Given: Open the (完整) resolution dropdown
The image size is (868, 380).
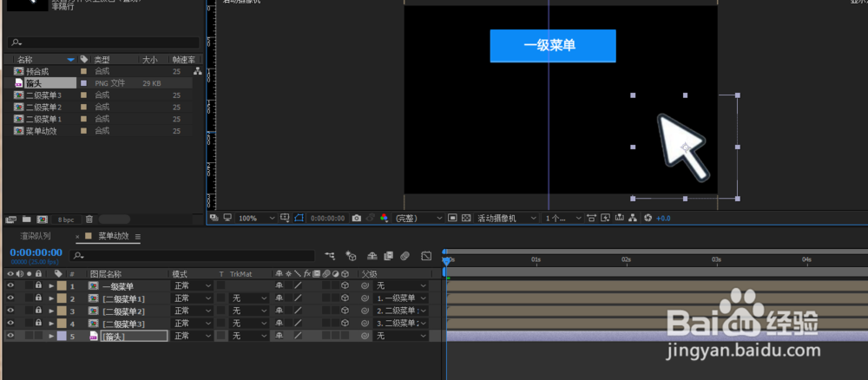Looking at the screenshot, I should [x=418, y=219].
